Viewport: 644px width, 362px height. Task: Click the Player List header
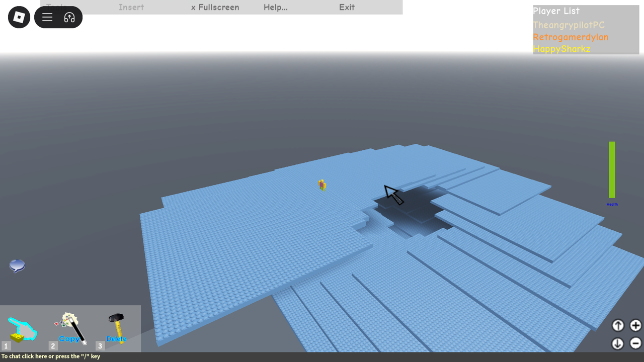(556, 11)
